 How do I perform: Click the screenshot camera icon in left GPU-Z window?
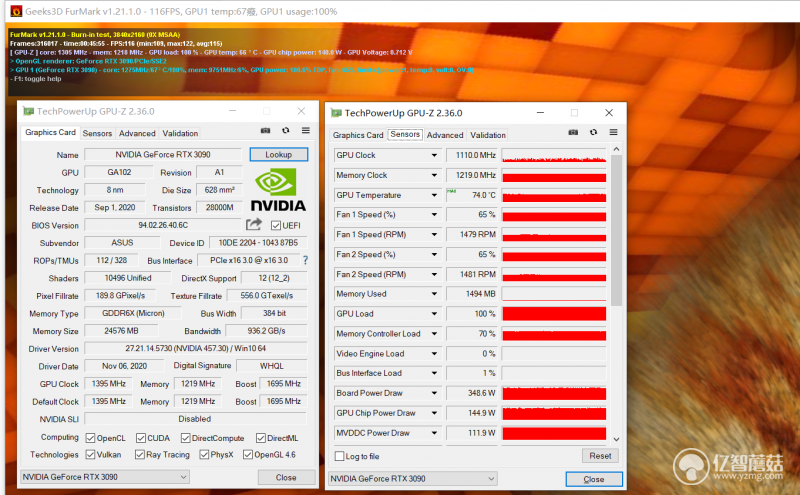(265, 131)
